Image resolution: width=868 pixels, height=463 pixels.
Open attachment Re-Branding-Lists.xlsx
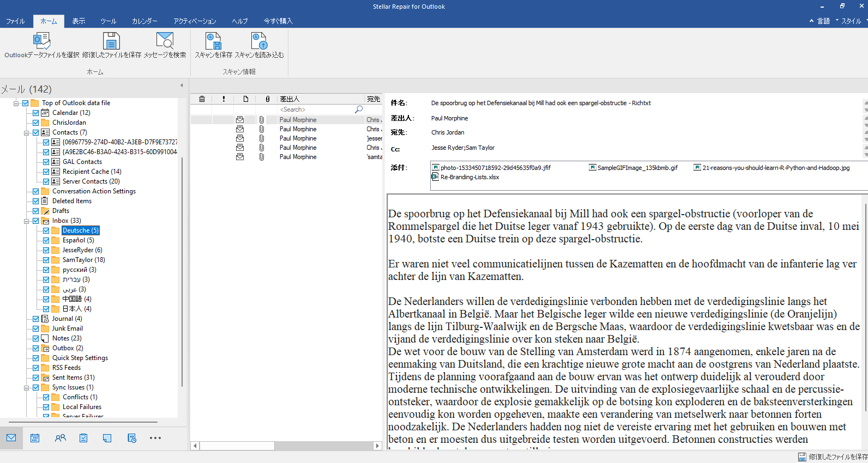[x=466, y=177]
